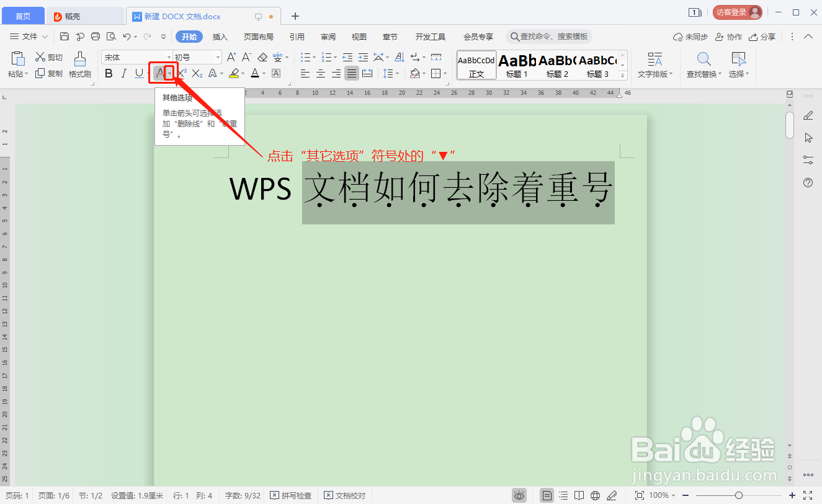Set Center paragraph alignment
The image size is (822, 504).
pyautogui.click(x=321, y=74)
